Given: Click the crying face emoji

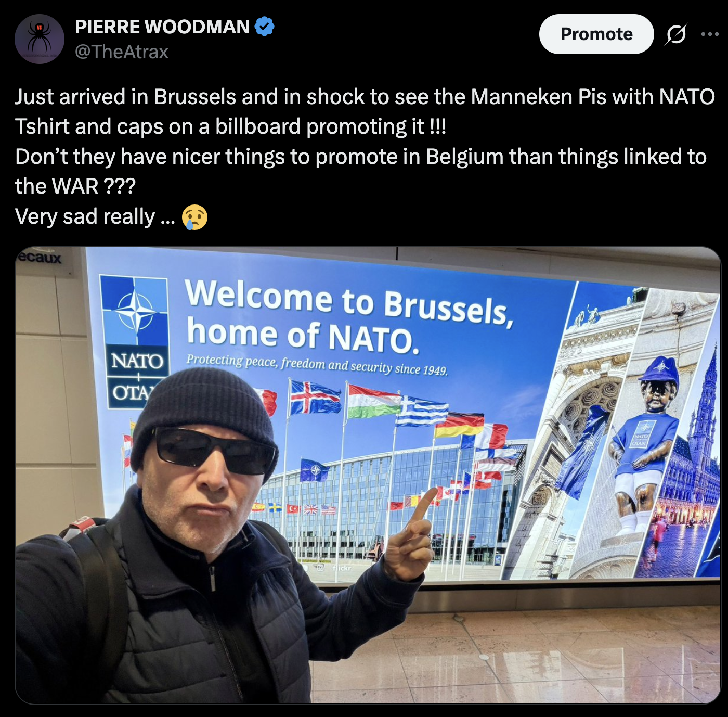Looking at the screenshot, I should click(x=195, y=217).
